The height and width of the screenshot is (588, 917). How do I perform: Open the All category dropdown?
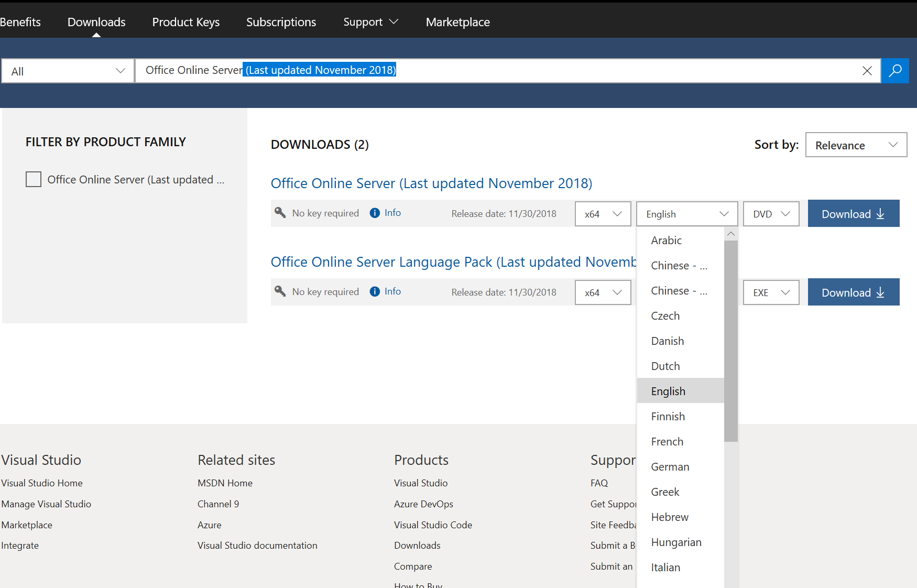[x=68, y=71]
